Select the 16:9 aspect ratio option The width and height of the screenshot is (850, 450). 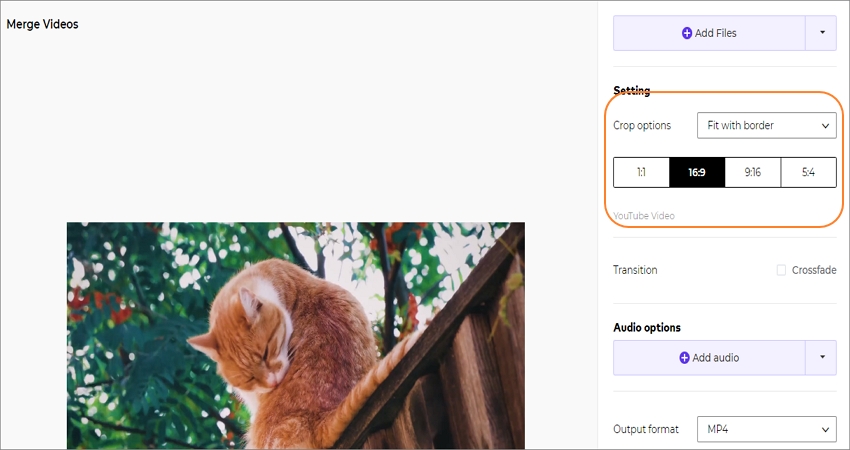[697, 172]
